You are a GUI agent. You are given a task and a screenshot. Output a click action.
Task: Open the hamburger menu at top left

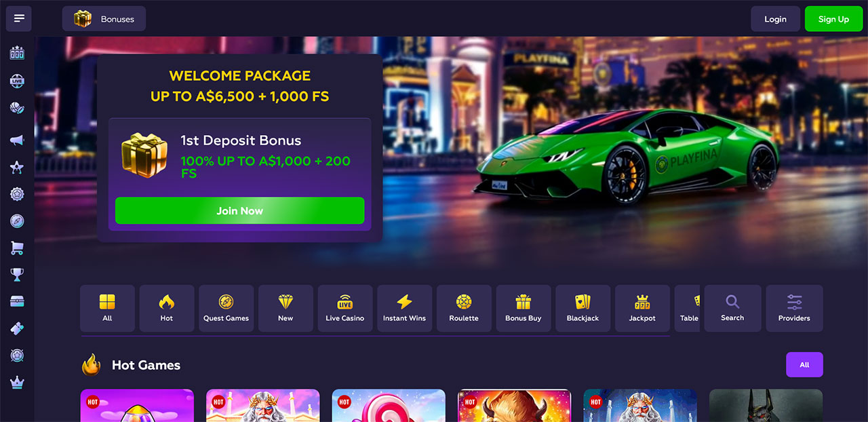tap(19, 18)
